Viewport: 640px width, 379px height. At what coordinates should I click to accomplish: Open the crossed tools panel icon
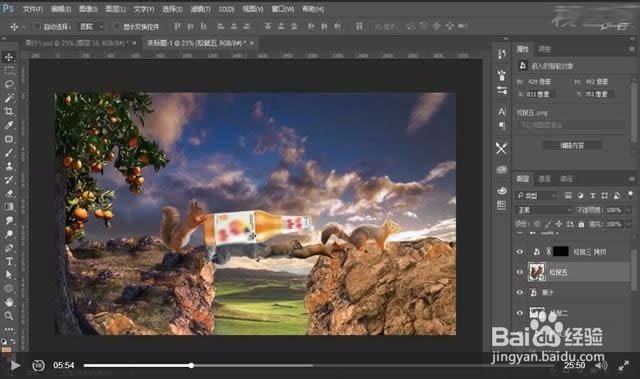click(502, 148)
